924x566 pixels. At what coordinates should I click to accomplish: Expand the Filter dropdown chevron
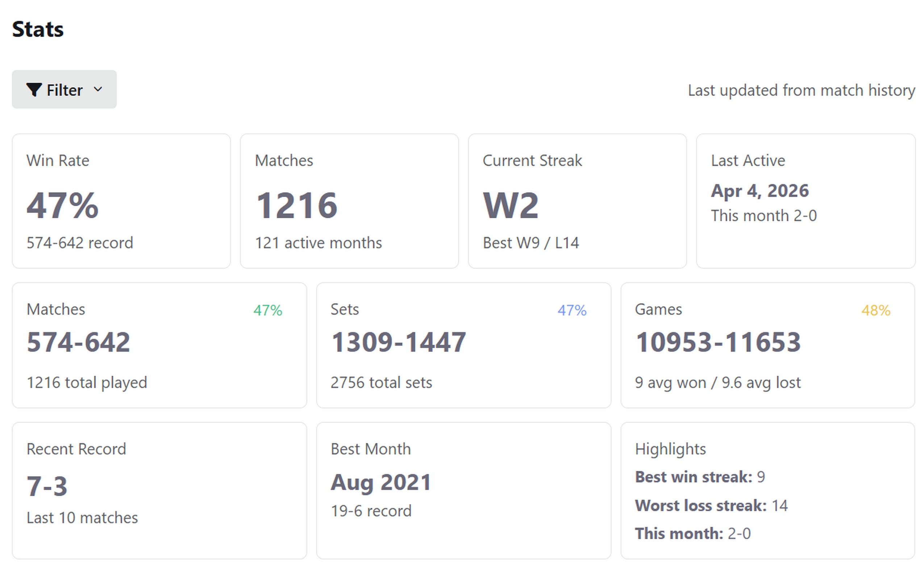[98, 89]
